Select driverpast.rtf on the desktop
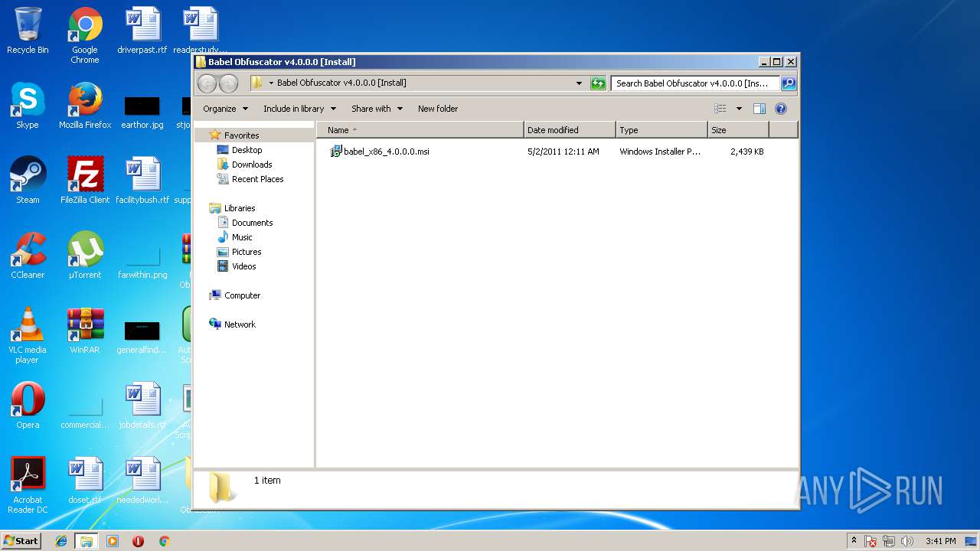 point(142,31)
